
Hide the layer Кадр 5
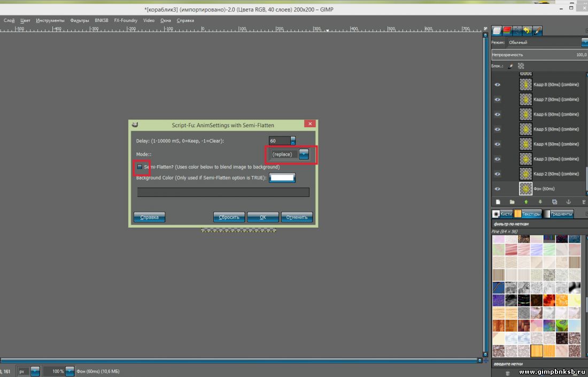click(x=497, y=129)
